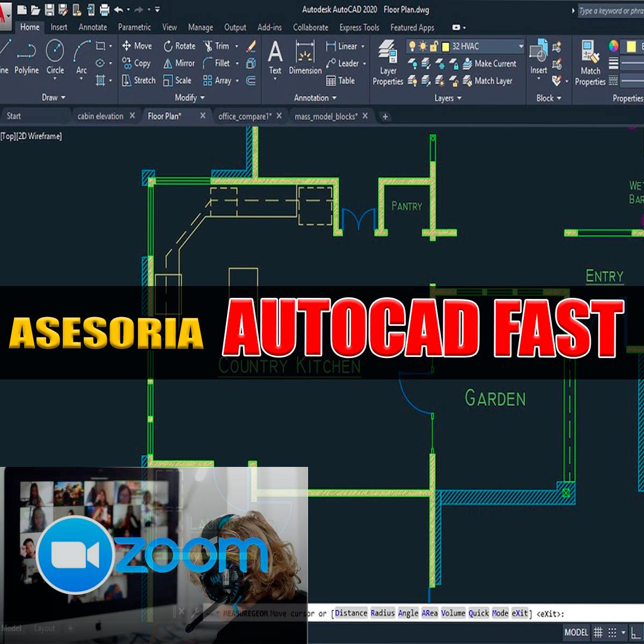The image size is (644, 644).
Task: Switch to cabin elevation drawing tab
Action: 100,116
